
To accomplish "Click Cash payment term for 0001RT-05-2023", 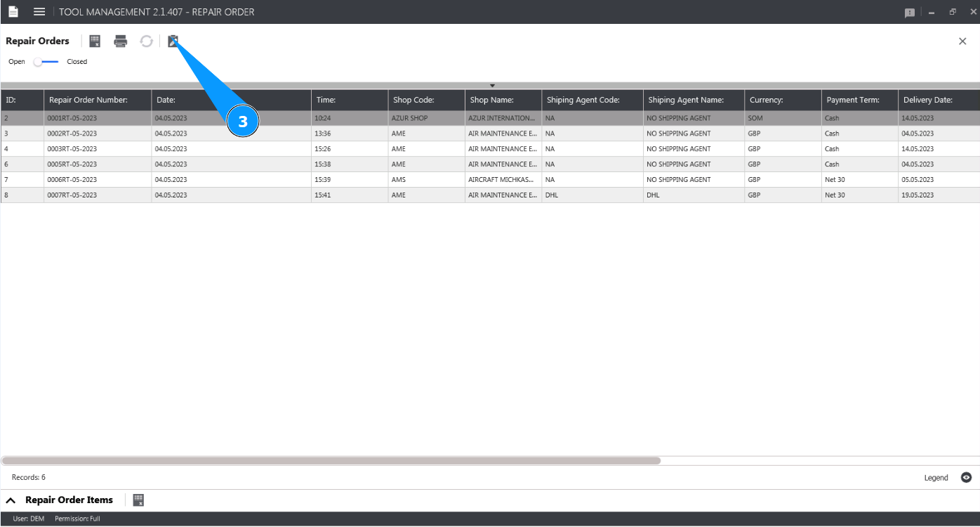I will pyautogui.click(x=860, y=118).
